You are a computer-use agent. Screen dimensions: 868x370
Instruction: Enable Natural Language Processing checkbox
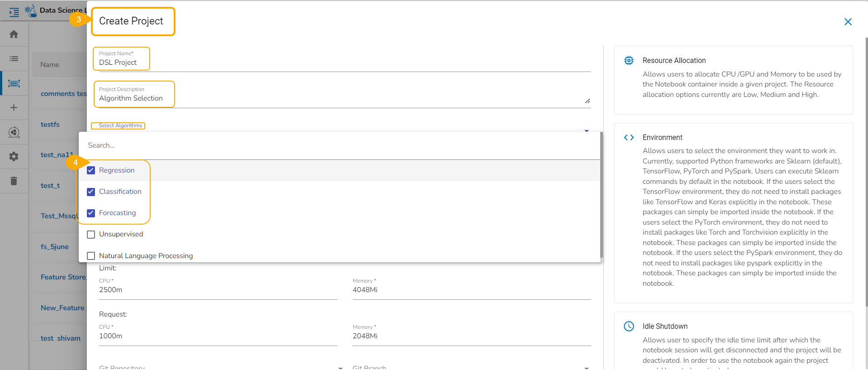91,256
